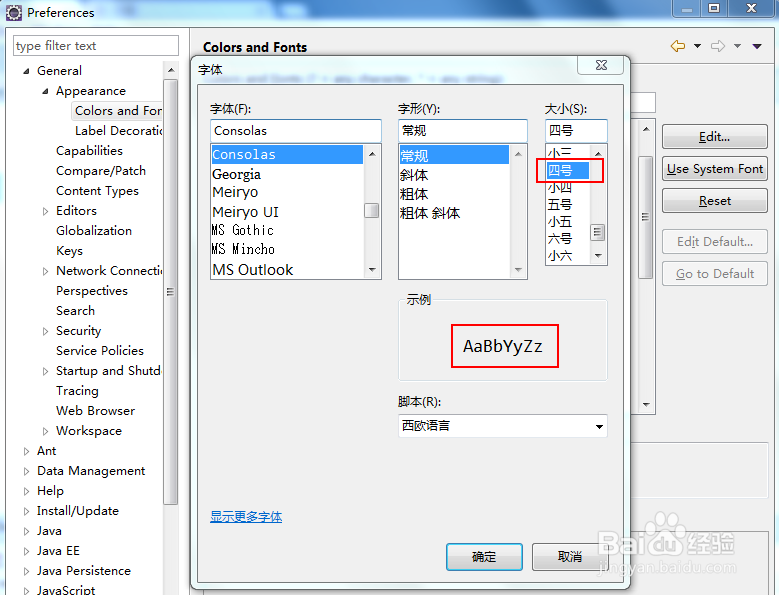Select Label Decorations tree item
Viewport: 779px width, 595px height.
tap(119, 131)
